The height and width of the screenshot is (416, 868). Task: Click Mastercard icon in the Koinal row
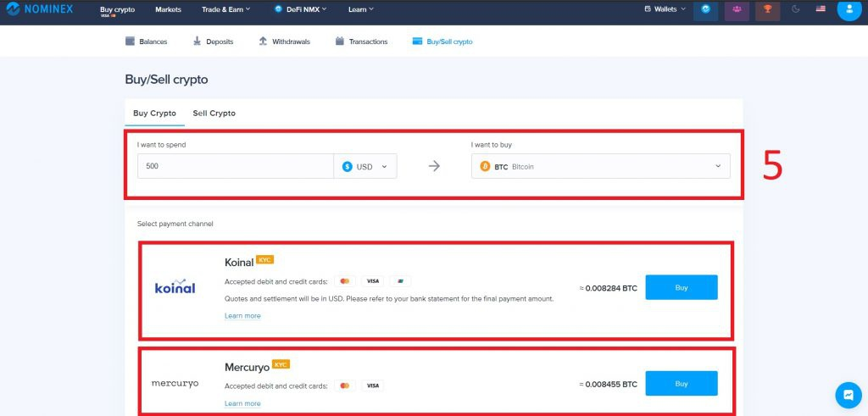(x=345, y=281)
